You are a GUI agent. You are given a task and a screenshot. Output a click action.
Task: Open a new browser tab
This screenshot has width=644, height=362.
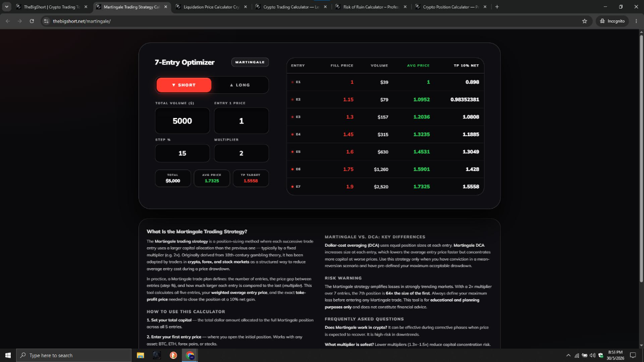tap(497, 7)
